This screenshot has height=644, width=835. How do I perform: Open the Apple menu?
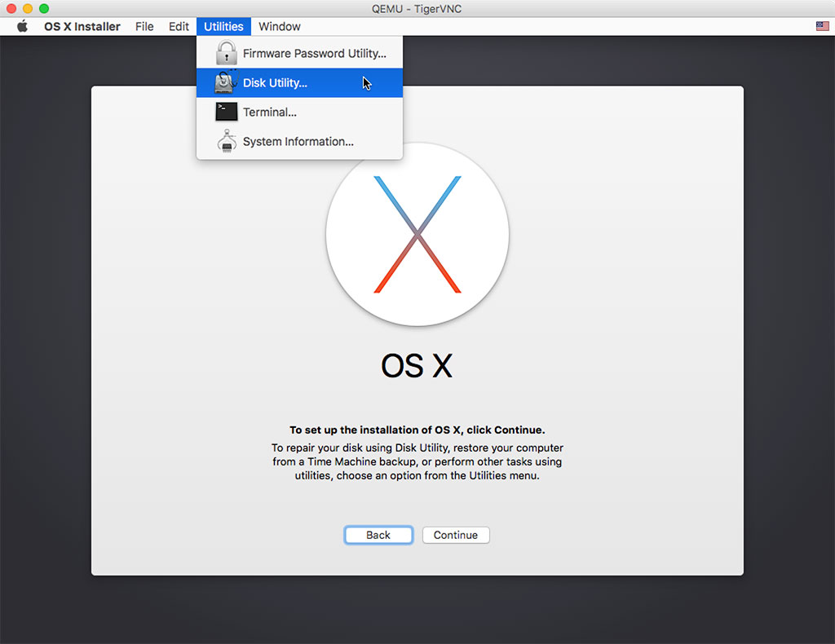pos(22,26)
